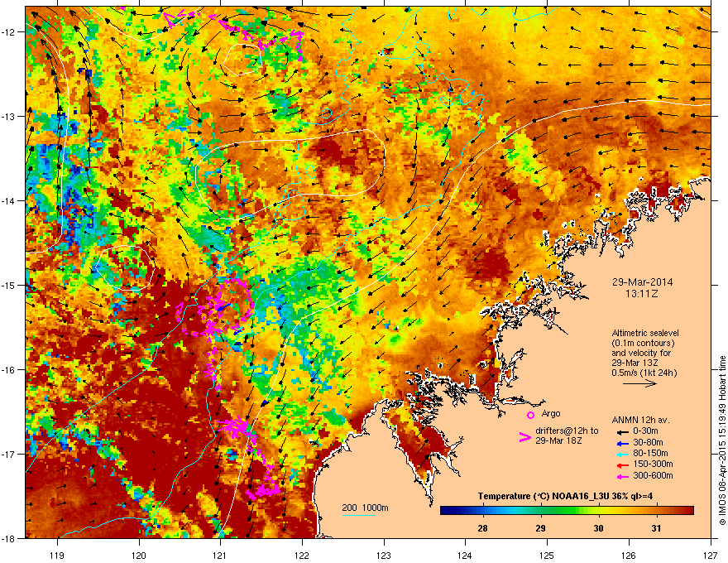Viewport: 728px width, 563px height.
Task: Click the black 0-30m legend arrow
Action: (622, 431)
